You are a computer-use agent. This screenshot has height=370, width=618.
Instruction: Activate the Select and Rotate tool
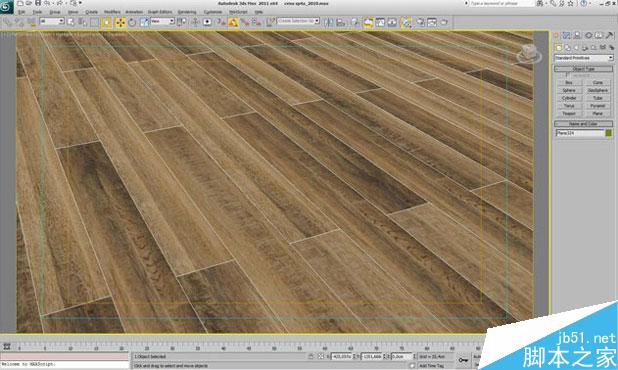point(132,22)
